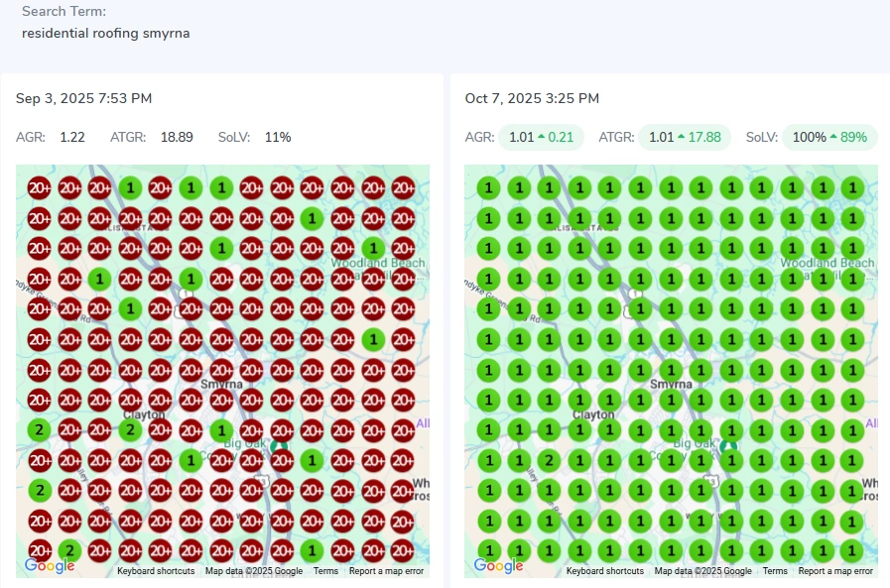This screenshot has height=588, width=890.
Task: Open Google logo on the September map
Action: (50, 566)
